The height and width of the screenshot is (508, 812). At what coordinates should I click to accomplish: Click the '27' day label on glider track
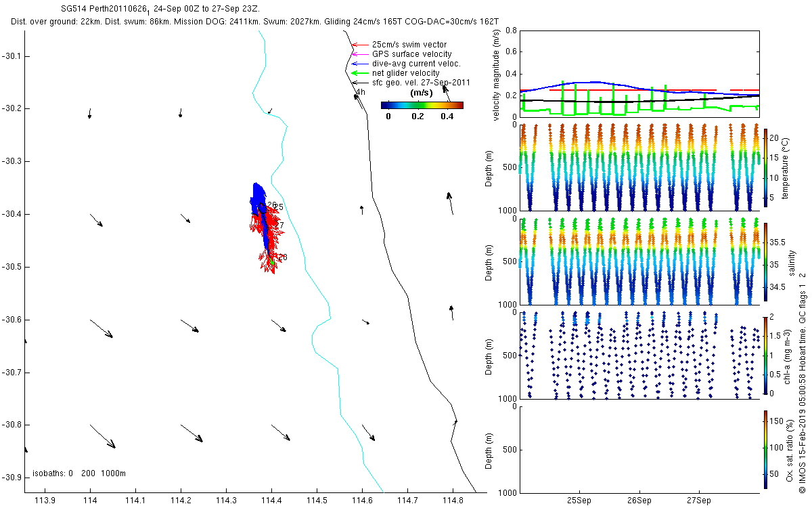(x=279, y=225)
